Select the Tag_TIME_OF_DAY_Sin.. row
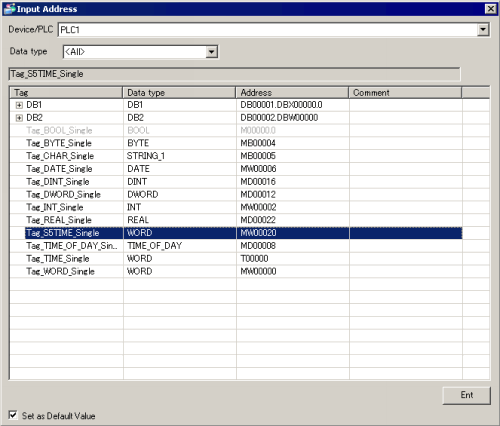Screen dimensions: 500x426 (x=236, y=246)
